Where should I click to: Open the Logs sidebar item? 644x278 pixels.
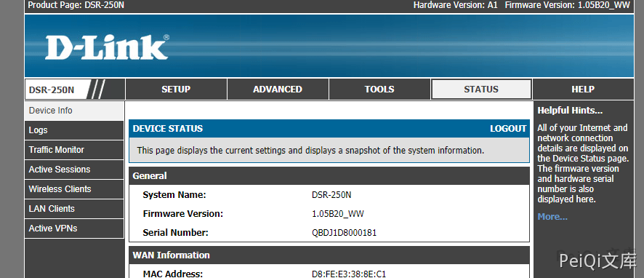pyautogui.click(x=74, y=130)
